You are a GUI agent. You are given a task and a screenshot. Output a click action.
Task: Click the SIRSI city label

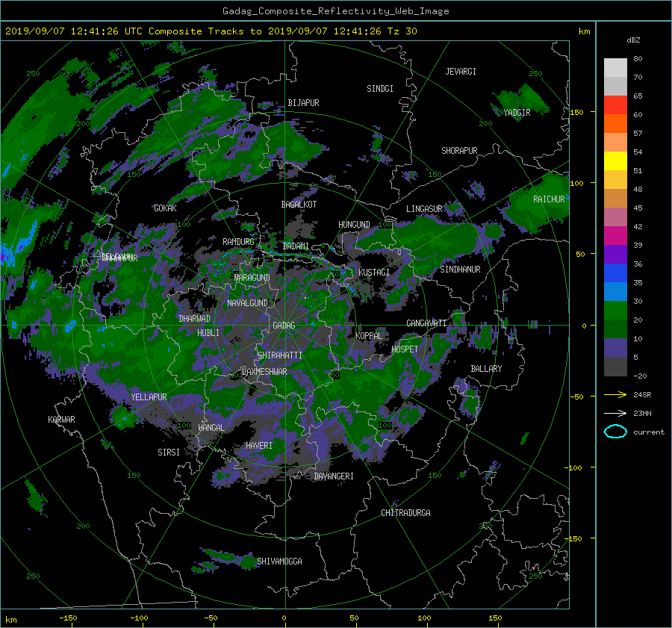pyautogui.click(x=169, y=453)
